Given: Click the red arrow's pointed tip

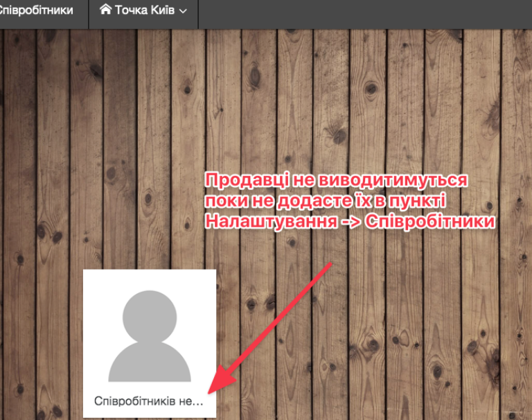Looking at the screenshot, I should click(212, 393).
